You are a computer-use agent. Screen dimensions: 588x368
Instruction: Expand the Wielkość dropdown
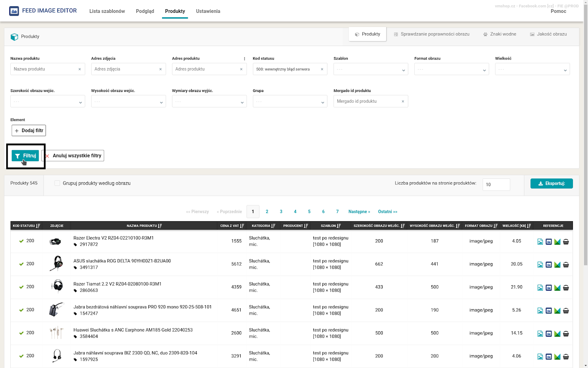point(533,69)
